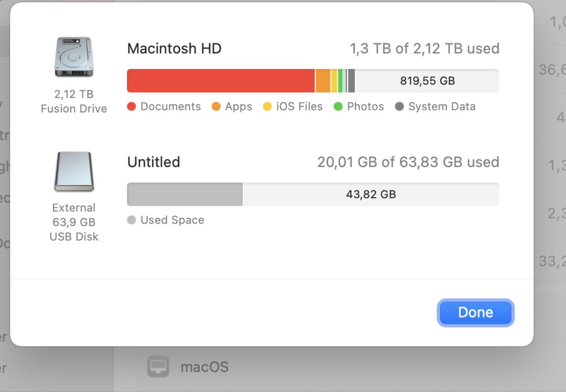Click the 43,82 GB free space area
566x392 pixels.
coord(371,195)
